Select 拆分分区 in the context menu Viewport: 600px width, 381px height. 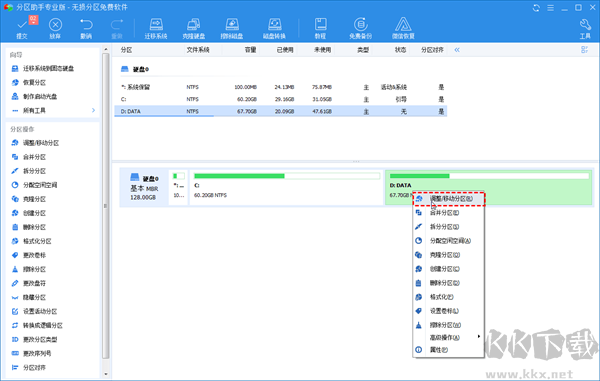[448, 227]
